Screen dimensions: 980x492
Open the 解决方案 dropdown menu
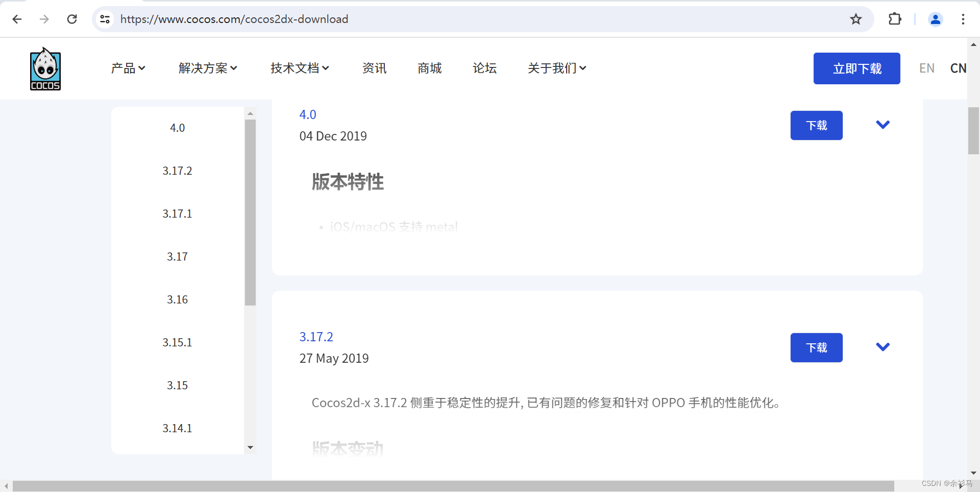[x=208, y=68]
